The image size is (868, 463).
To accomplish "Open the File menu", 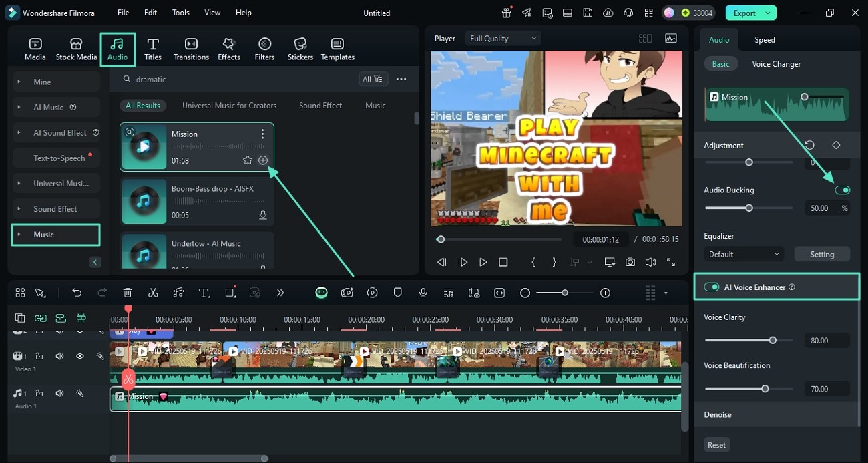I will tap(124, 13).
